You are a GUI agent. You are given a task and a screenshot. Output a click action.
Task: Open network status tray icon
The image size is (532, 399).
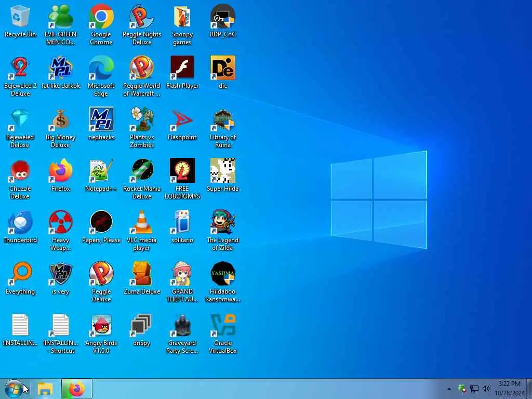[474, 389]
